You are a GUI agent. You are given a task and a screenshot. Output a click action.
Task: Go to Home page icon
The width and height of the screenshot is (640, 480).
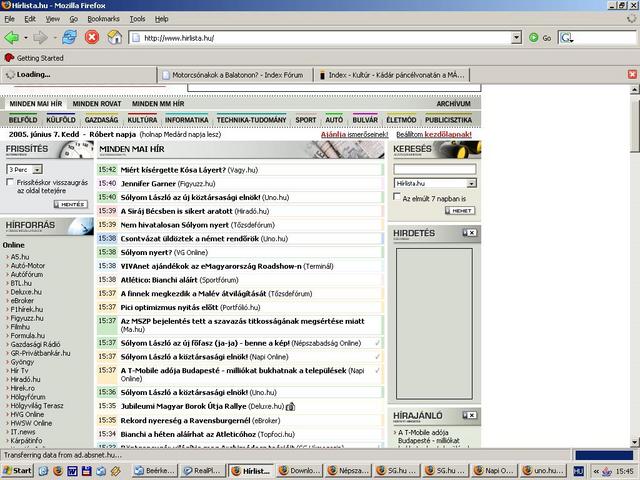pyautogui.click(x=115, y=38)
